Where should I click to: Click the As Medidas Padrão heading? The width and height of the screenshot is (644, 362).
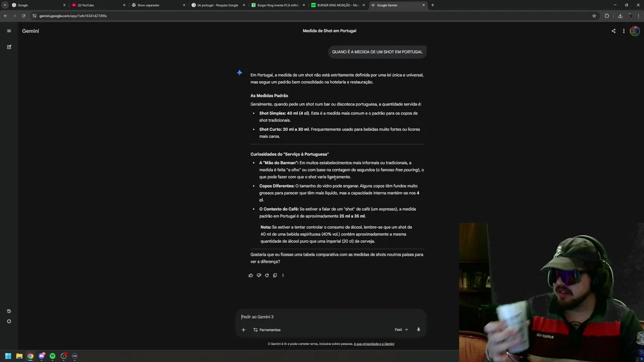[x=269, y=96]
